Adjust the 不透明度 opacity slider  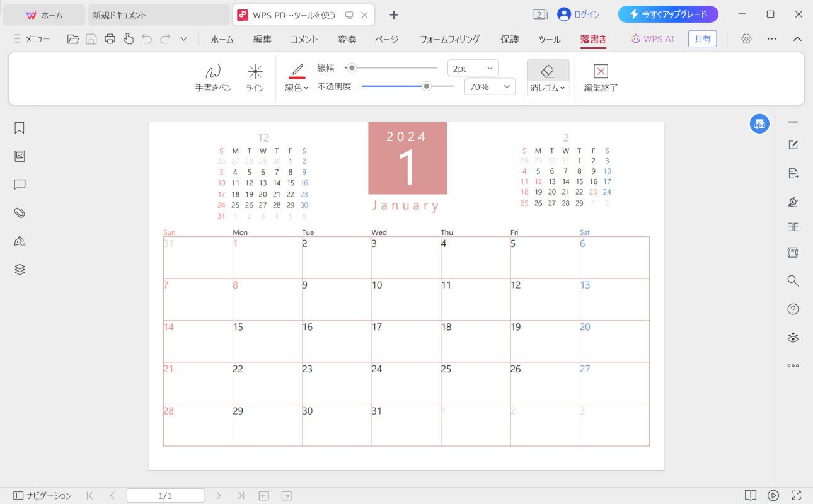click(408, 86)
